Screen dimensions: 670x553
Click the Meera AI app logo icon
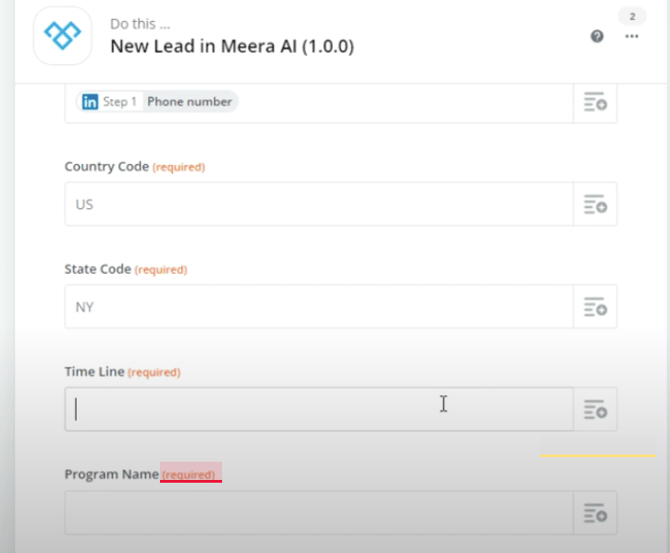tap(62, 35)
